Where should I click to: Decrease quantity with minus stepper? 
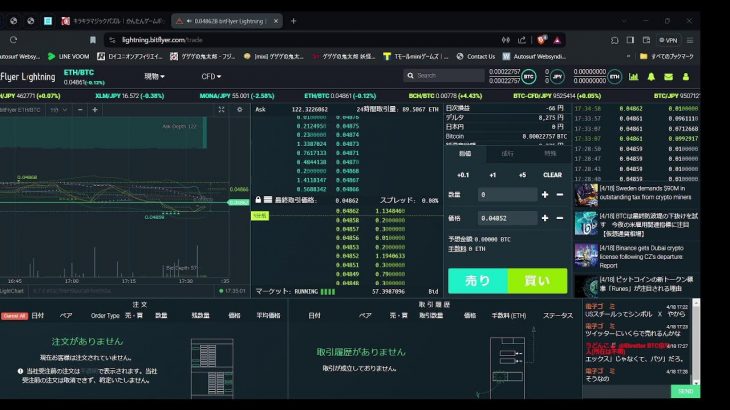tap(560, 195)
